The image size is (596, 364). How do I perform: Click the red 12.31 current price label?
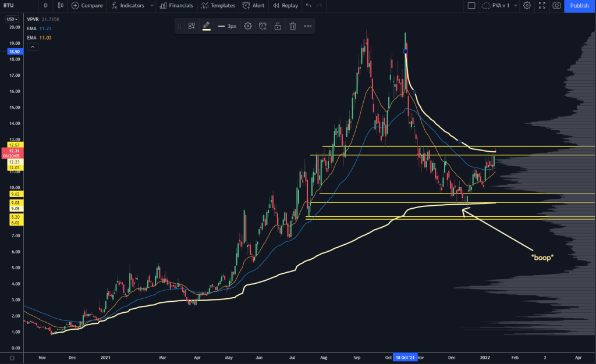point(13,153)
